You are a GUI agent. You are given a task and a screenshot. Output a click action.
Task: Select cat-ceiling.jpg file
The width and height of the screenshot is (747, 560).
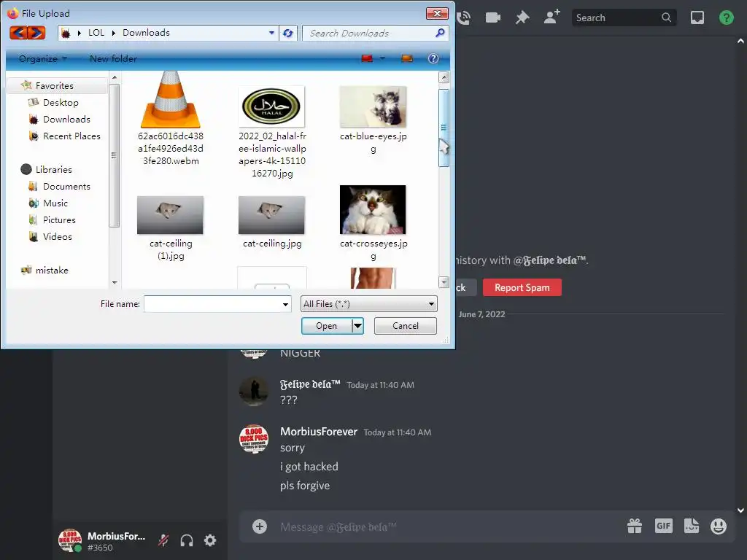tap(272, 222)
